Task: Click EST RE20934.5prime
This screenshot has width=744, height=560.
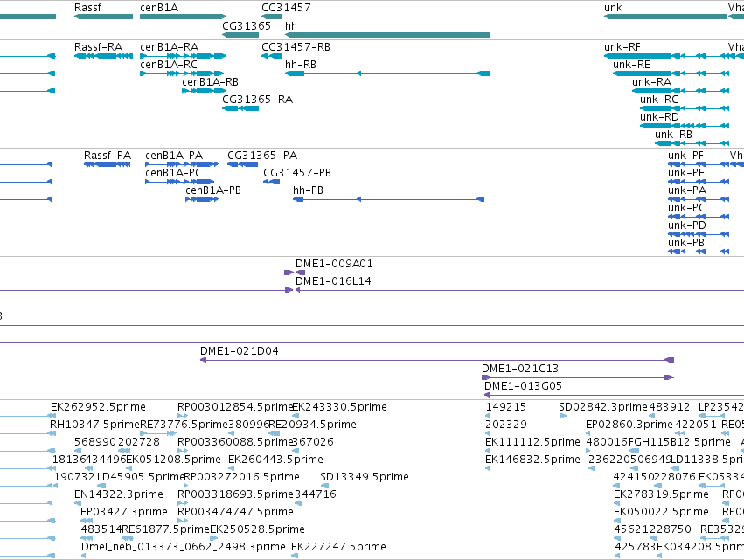Action: tap(312, 425)
